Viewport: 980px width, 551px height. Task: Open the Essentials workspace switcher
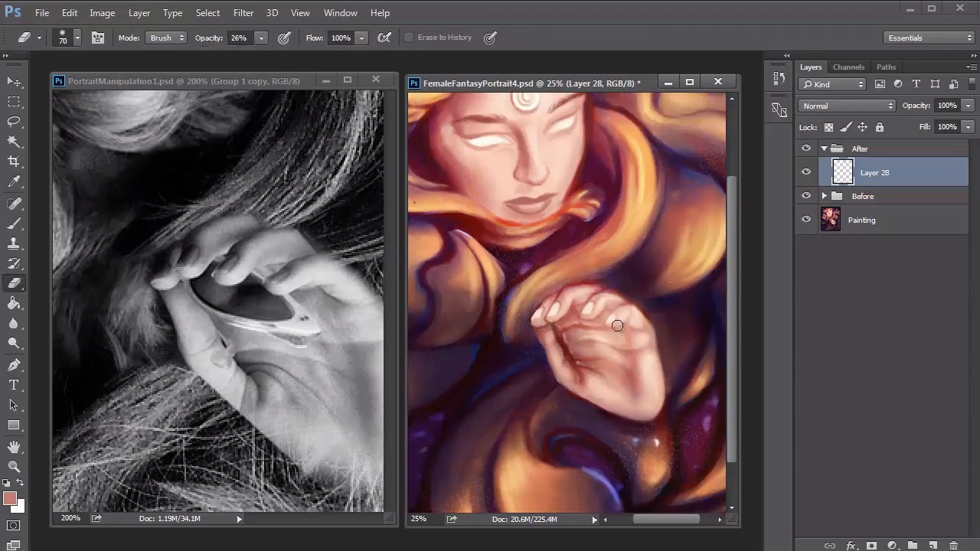(x=929, y=37)
